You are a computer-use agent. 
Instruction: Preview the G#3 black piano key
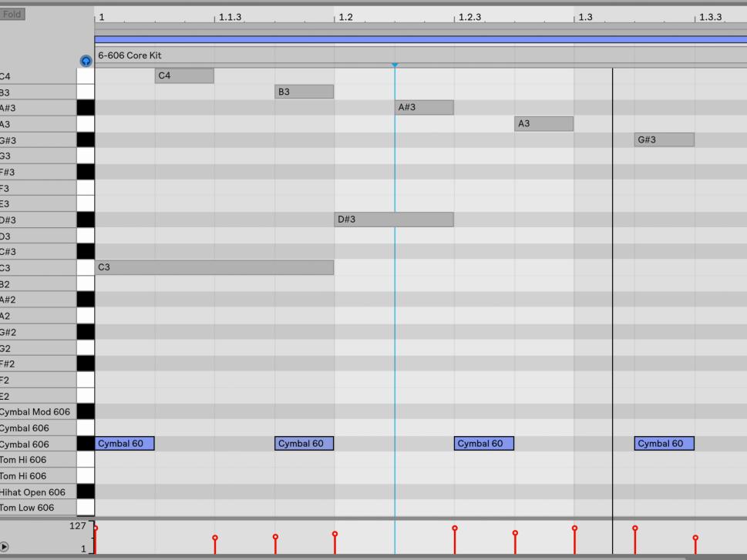pos(86,140)
